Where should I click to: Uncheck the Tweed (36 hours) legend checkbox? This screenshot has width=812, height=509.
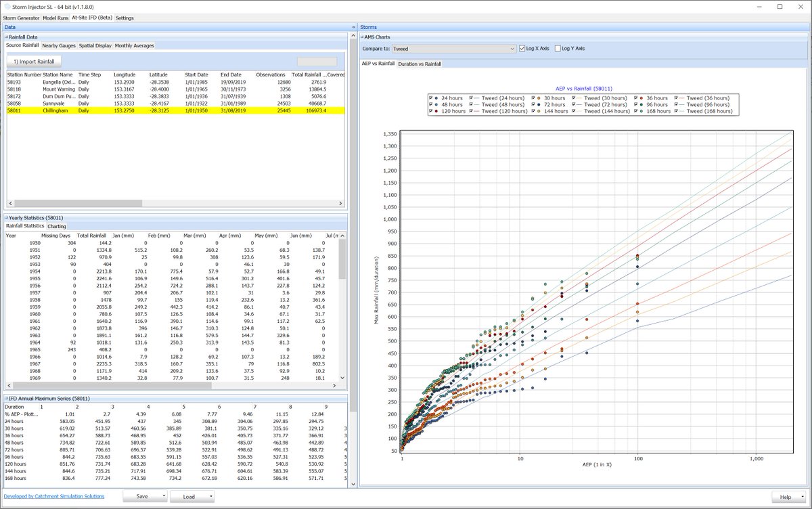point(677,98)
